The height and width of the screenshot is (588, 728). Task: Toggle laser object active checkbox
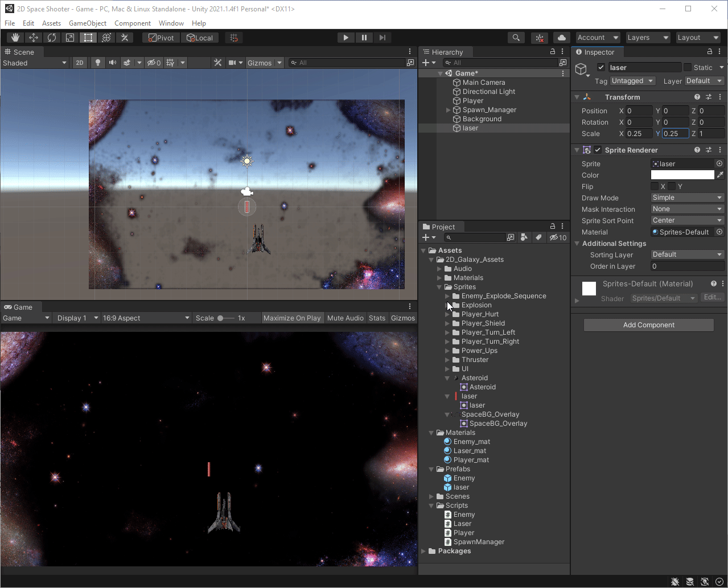pos(601,67)
